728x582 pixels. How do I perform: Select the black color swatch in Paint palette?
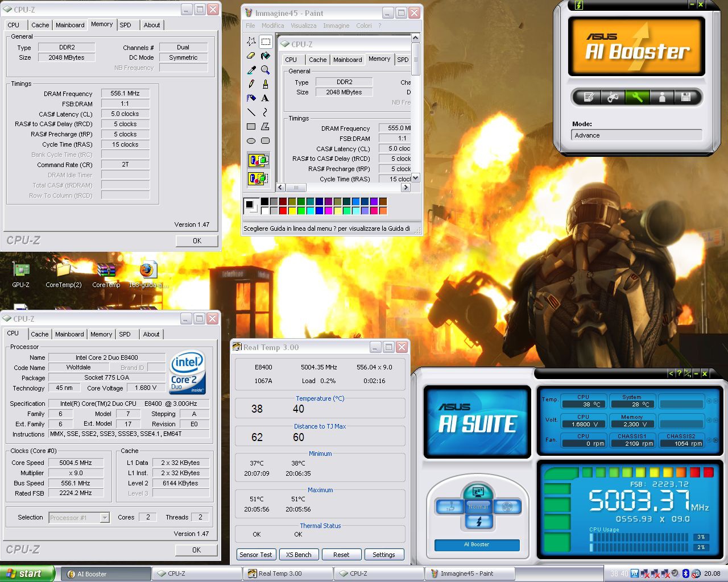[264, 202]
